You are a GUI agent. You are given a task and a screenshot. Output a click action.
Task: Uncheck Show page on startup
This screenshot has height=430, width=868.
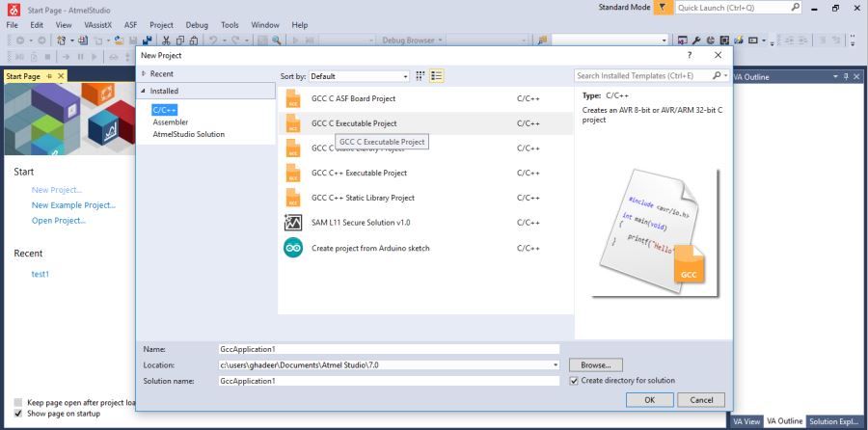click(18, 414)
